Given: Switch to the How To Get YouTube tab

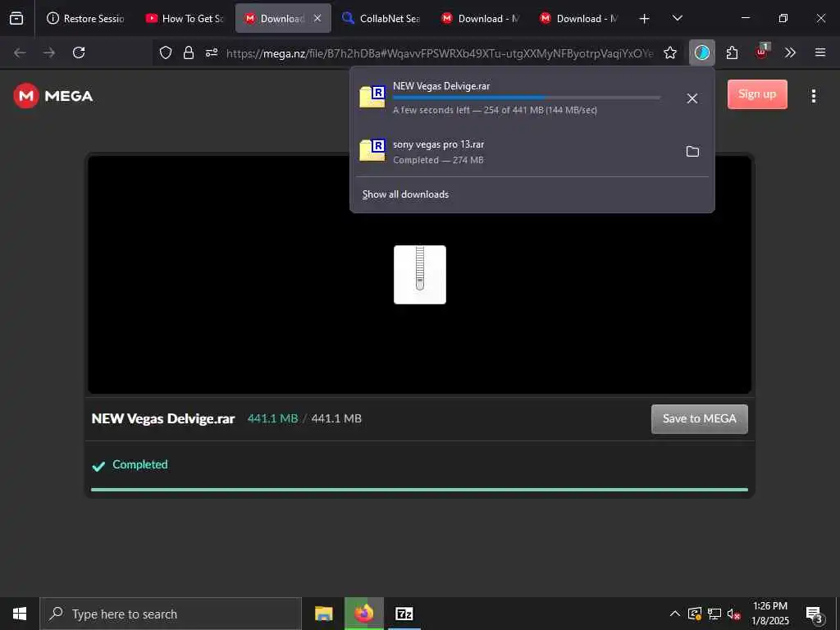Looking at the screenshot, I should pyautogui.click(x=185, y=18).
